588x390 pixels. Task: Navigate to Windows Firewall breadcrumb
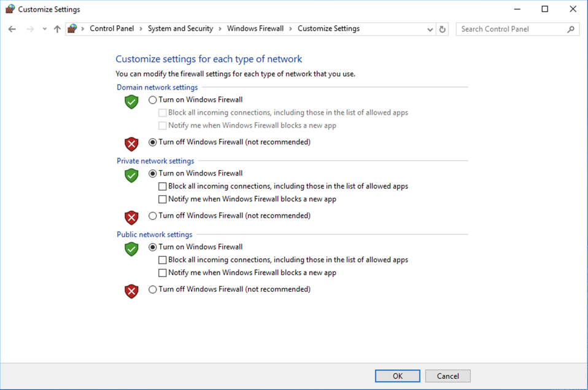pos(255,29)
